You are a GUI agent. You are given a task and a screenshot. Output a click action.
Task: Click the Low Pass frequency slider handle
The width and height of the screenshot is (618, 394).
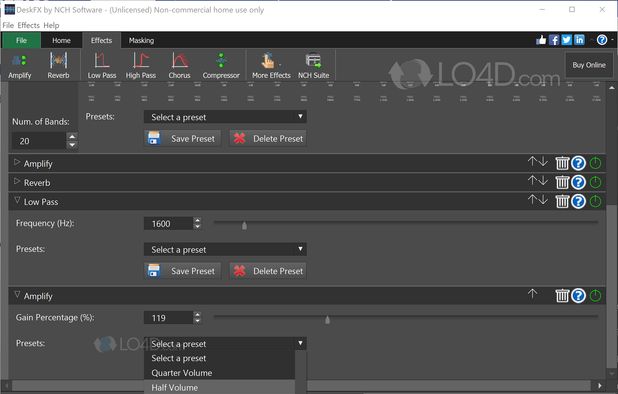point(244,225)
